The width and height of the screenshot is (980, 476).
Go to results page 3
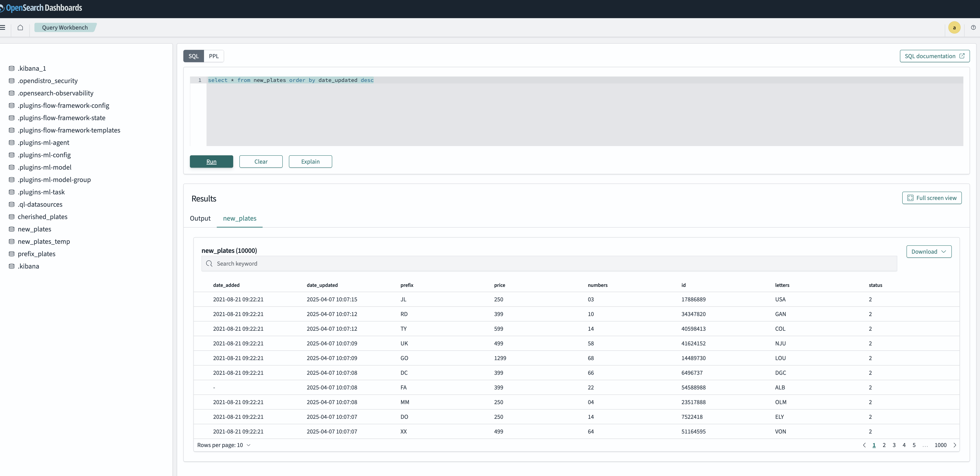pyautogui.click(x=894, y=445)
